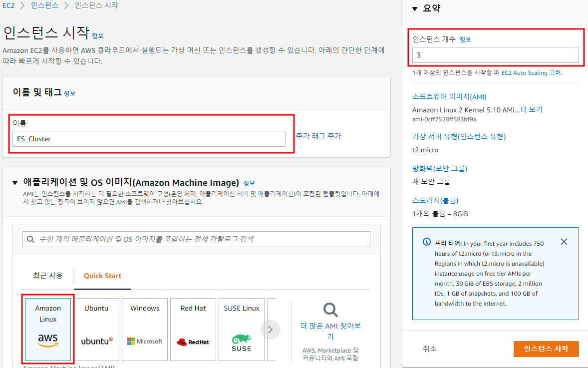588x368 pixels.
Task: Click the AMI catalog search box
Action: click(197, 239)
